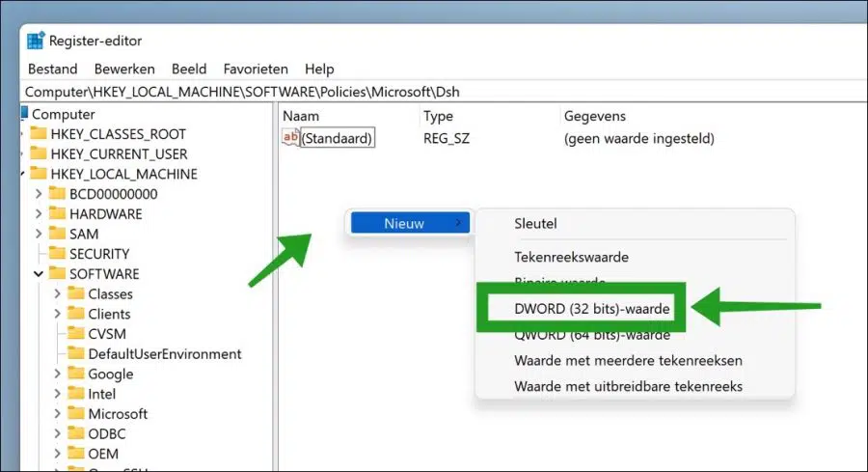Expand the Clients key

coord(57,314)
